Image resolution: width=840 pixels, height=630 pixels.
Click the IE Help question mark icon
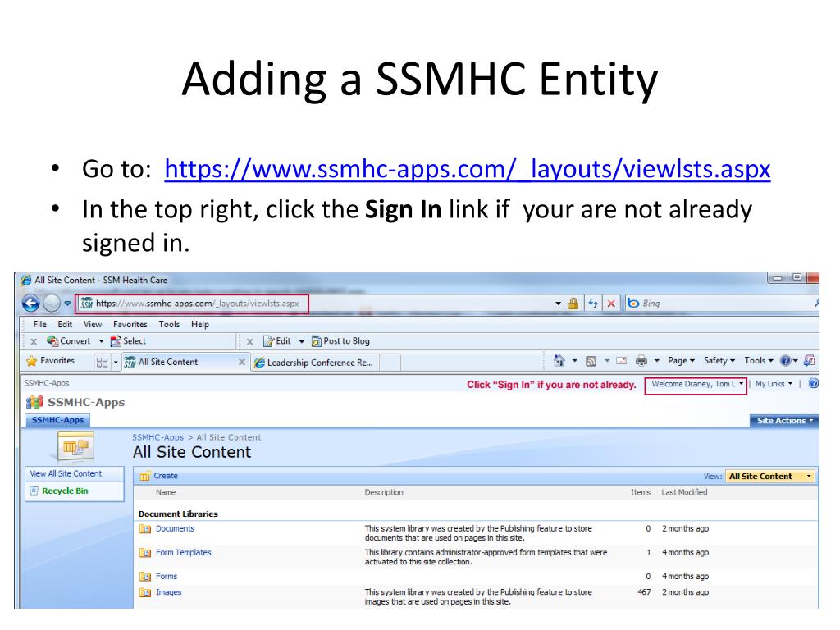pyautogui.click(x=785, y=361)
